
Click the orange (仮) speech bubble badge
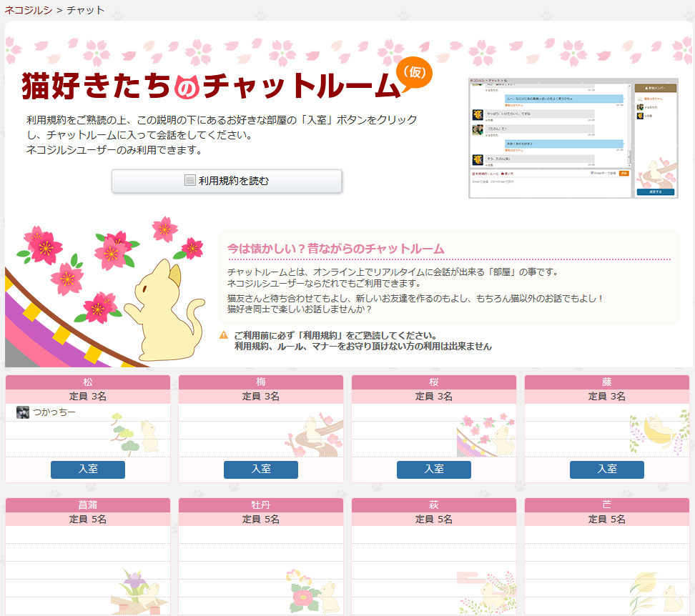pos(413,74)
